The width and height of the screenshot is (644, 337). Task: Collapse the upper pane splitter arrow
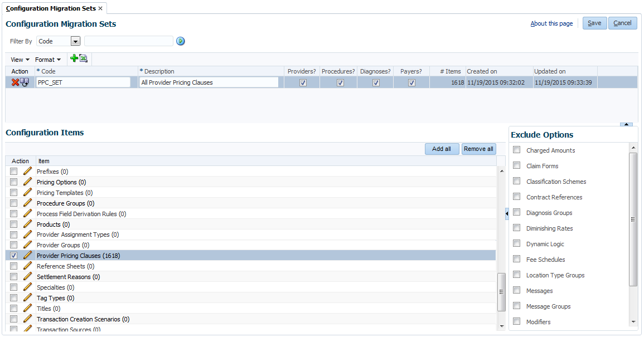(626, 124)
